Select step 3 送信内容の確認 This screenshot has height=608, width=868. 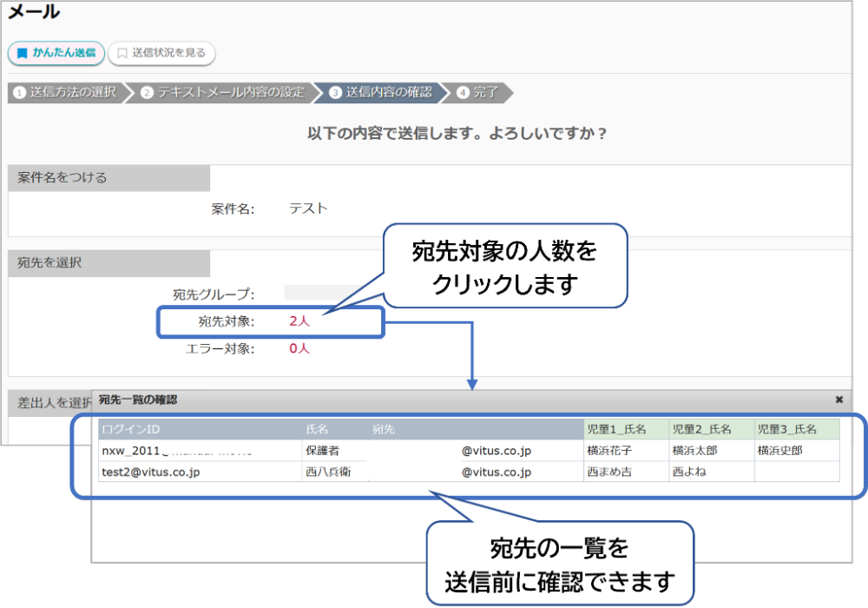(x=380, y=92)
